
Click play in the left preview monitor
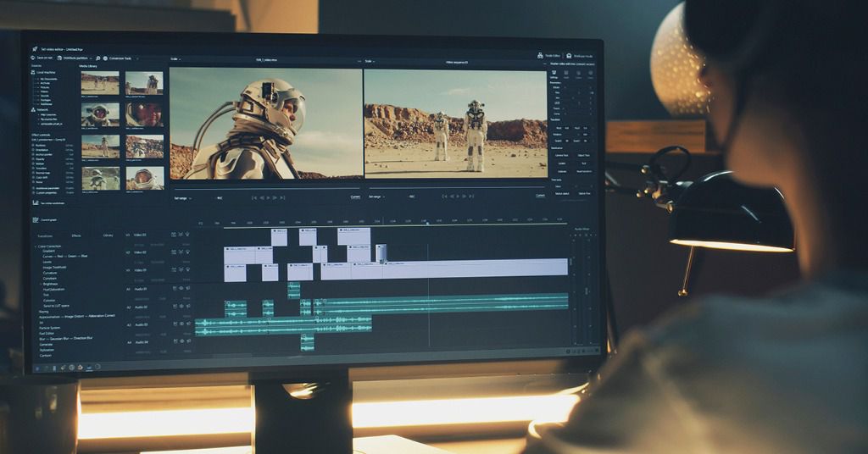point(269,197)
